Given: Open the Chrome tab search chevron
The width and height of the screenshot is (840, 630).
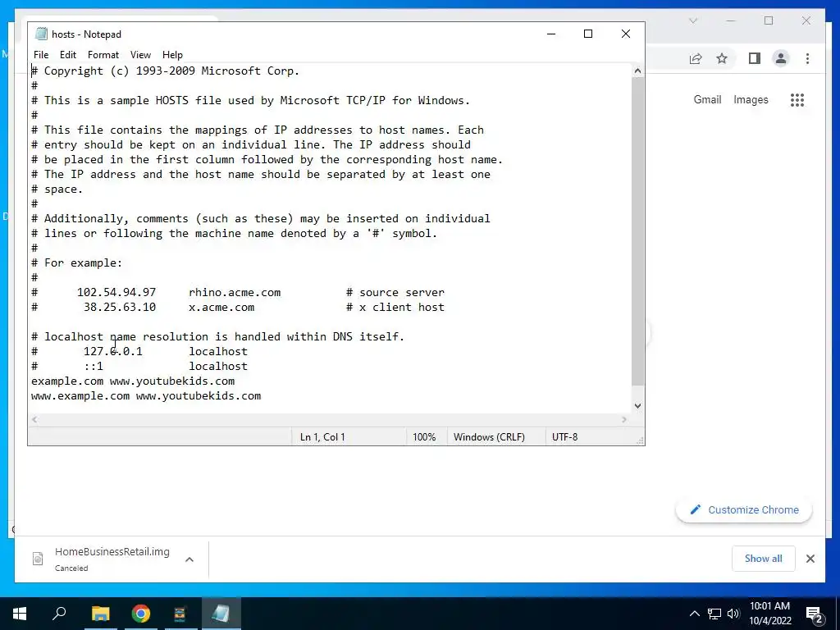Looking at the screenshot, I should pyautogui.click(x=692, y=21).
